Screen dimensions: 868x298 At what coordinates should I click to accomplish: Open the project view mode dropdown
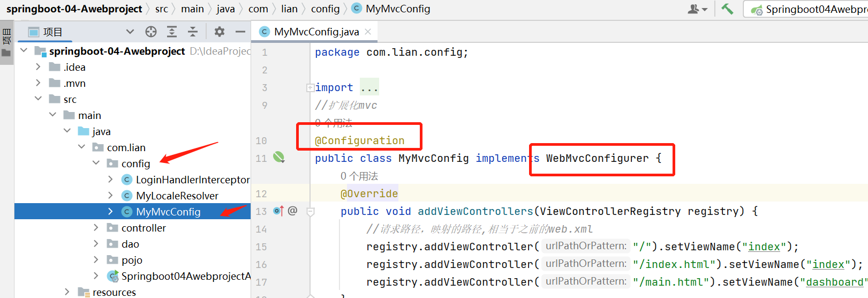coord(130,32)
